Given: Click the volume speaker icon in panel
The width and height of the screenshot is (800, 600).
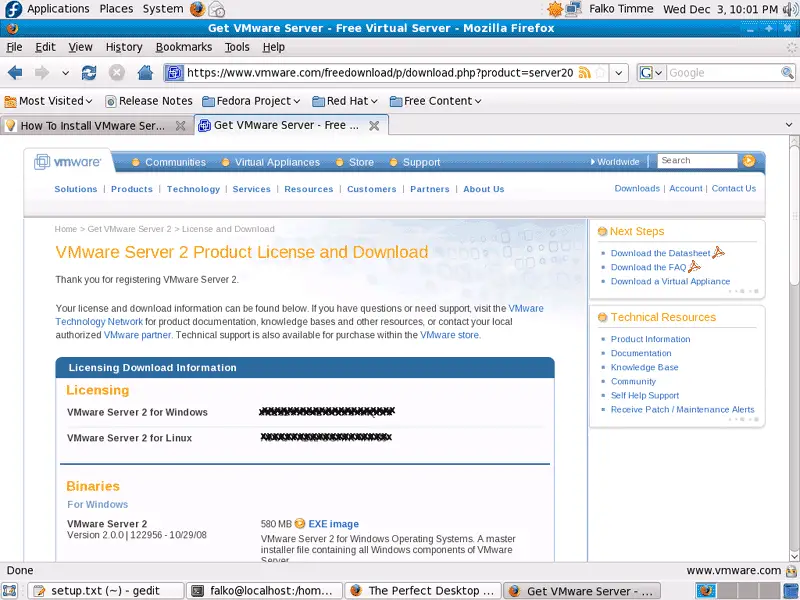Looking at the screenshot, I should tap(790, 9).
